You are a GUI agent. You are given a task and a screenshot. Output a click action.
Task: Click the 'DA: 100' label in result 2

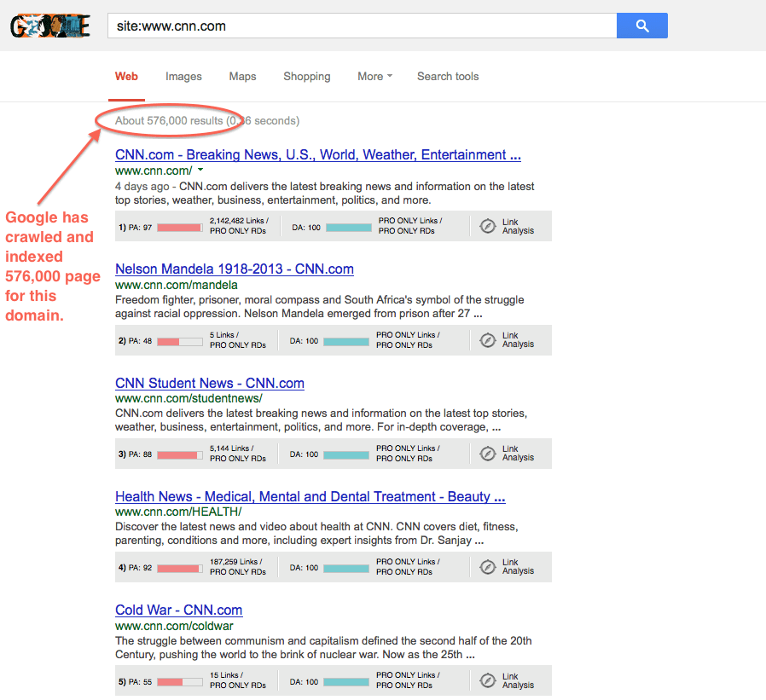click(x=304, y=341)
